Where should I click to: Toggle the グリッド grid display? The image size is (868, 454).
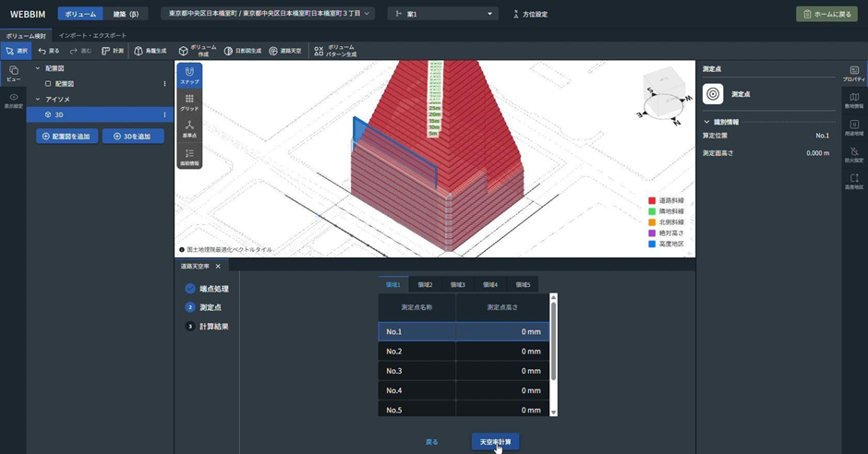(189, 102)
